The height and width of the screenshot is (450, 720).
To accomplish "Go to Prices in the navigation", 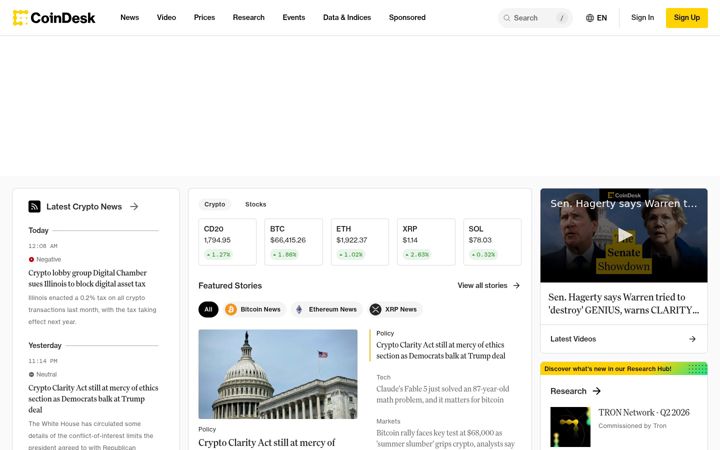I will 204,17.
